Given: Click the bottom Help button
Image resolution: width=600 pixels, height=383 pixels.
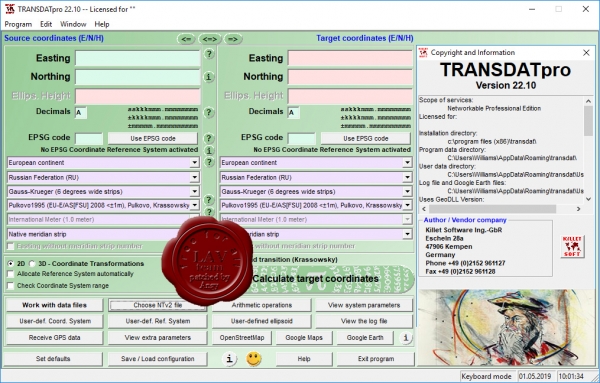Looking at the screenshot, I should [304, 359].
